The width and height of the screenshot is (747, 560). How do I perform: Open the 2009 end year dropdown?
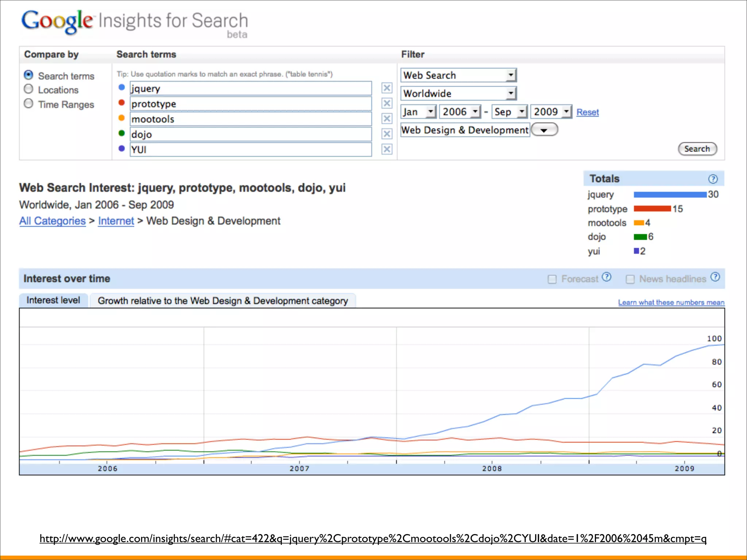click(x=551, y=112)
